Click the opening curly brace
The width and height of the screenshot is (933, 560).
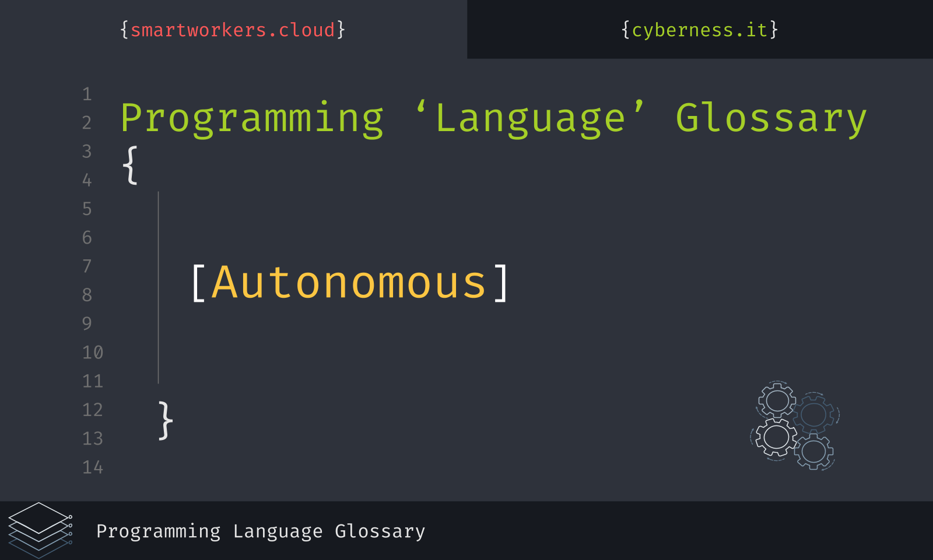coord(130,165)
